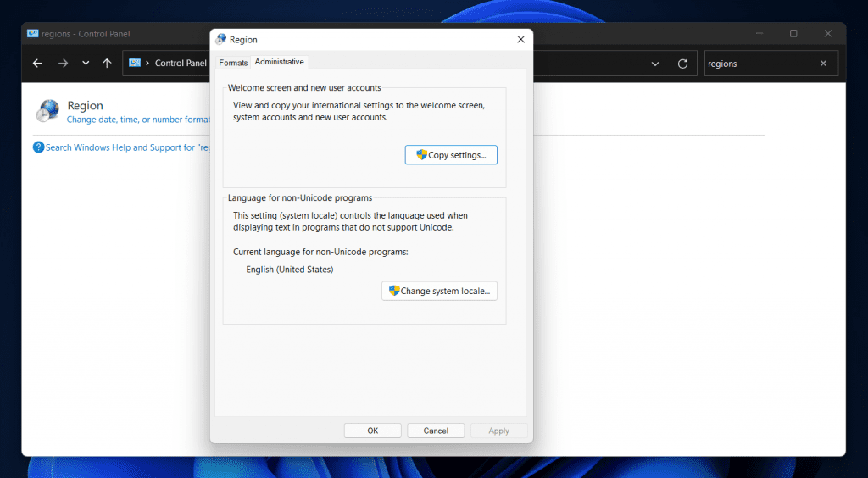This screenshot has height=478, width=868.
Task: Switch to the Formats tab
Action: tap(233, 63)
